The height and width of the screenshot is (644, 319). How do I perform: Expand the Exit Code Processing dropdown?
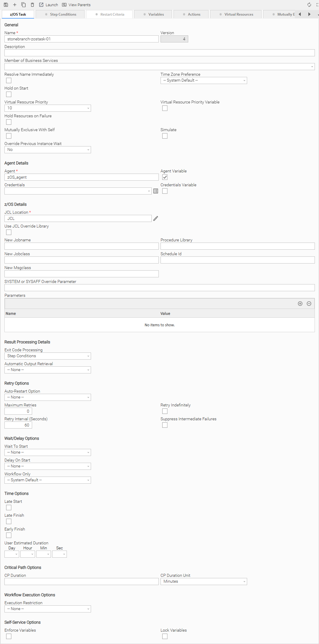48,356
